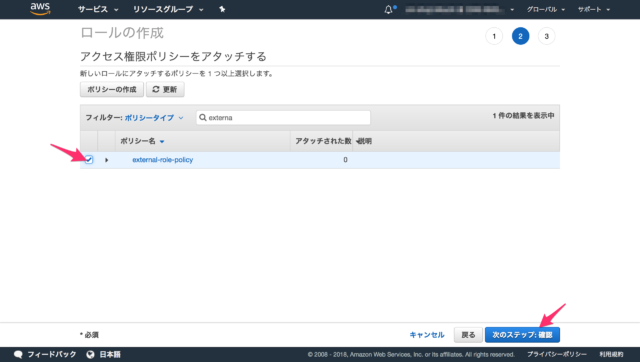This screenshot has width=640, height=362.
Task: Open the notifications bell
Action: coord(389,9)
